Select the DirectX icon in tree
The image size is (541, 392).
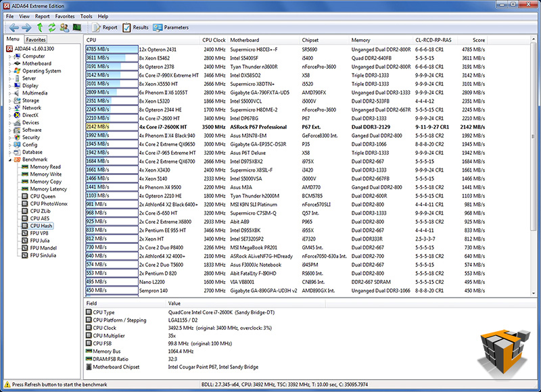(x=17, y=115)
